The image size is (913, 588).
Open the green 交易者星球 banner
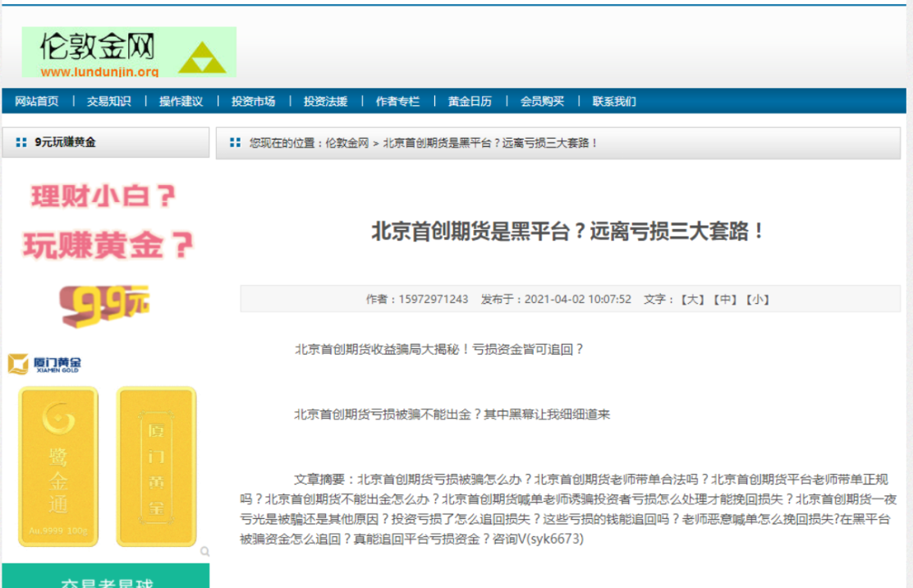coord(105,576)
